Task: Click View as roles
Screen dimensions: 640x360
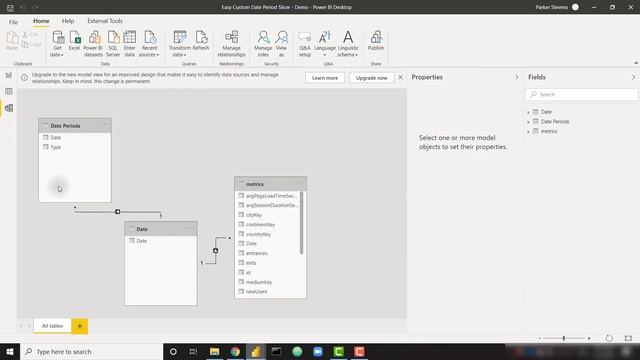Action: point(281,44)
